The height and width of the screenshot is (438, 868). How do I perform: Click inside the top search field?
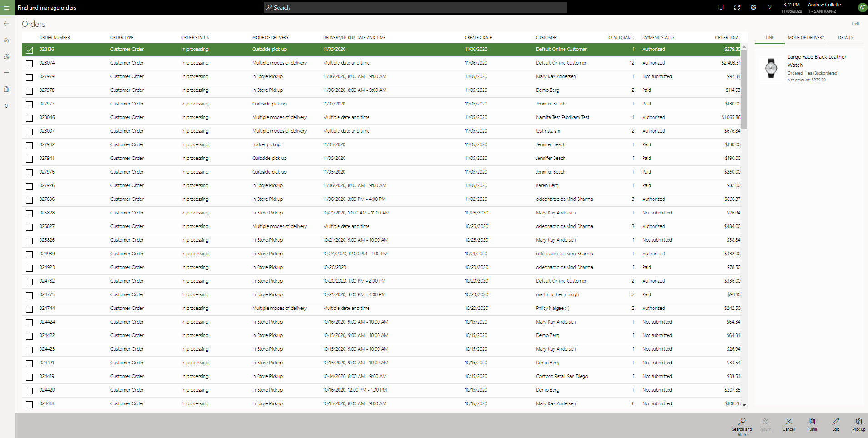tap(414, 7)
